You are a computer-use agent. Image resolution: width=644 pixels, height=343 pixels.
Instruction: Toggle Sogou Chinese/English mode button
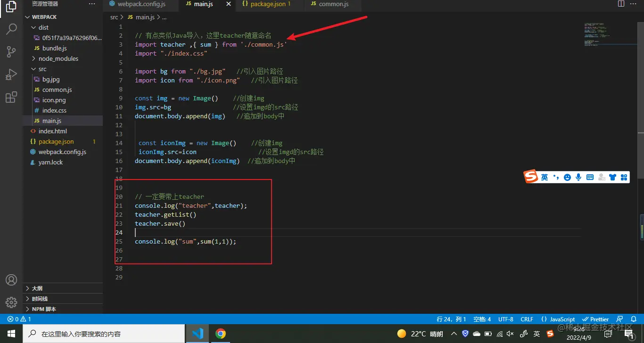coord(545,177)
